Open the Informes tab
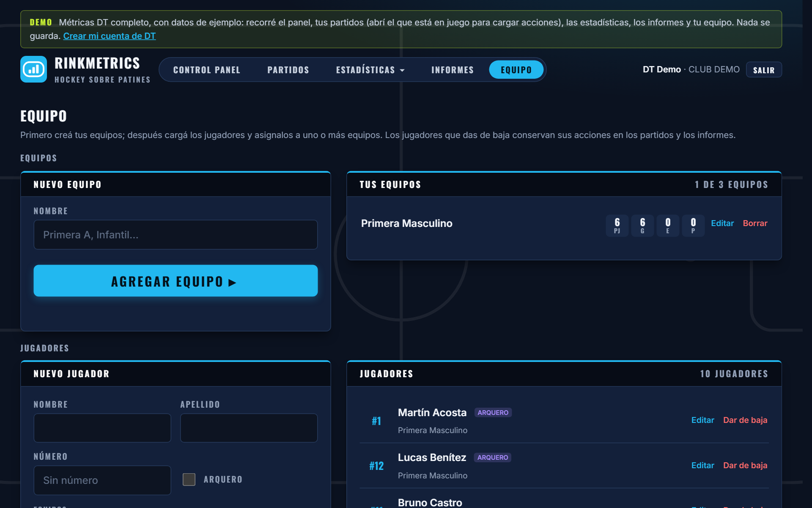This screenshot has height=508, width=812. (453, 70)
